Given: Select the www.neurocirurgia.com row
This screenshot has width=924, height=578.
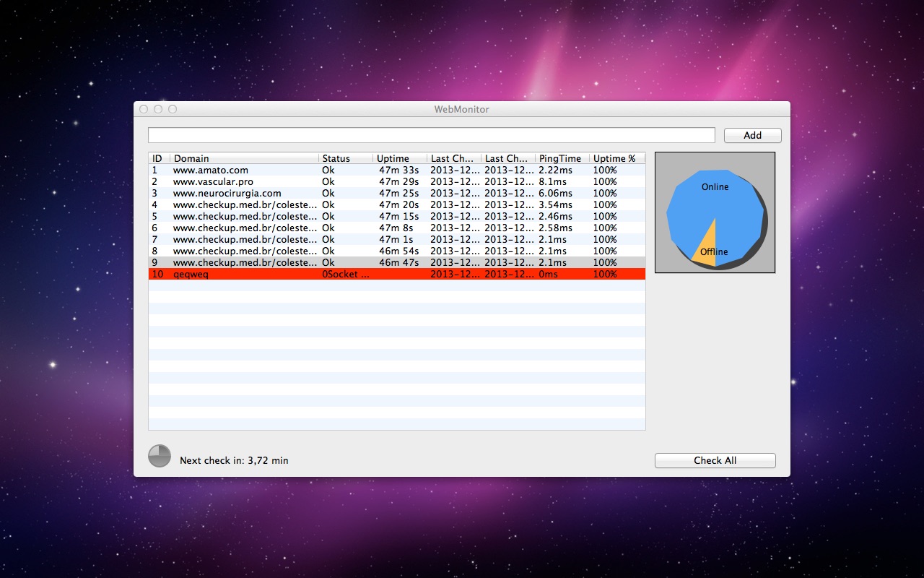Looking at the screenshot, I should [x=227, y=193].
